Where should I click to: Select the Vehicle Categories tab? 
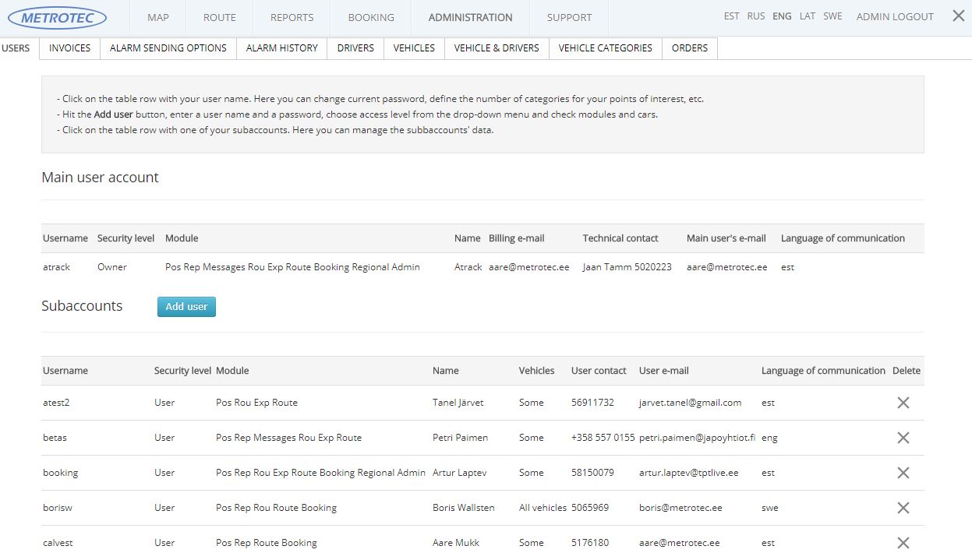605,48
